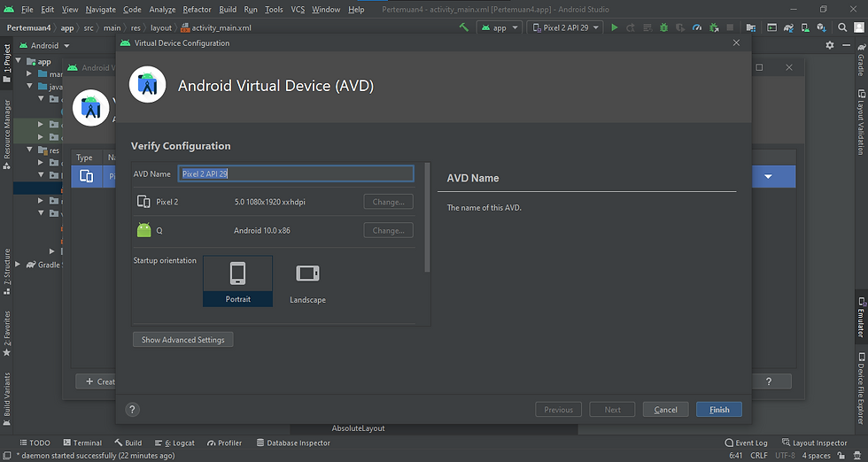Select the Portrait startup orientation
The image size is (868, 462).
(x=237, y=281)
